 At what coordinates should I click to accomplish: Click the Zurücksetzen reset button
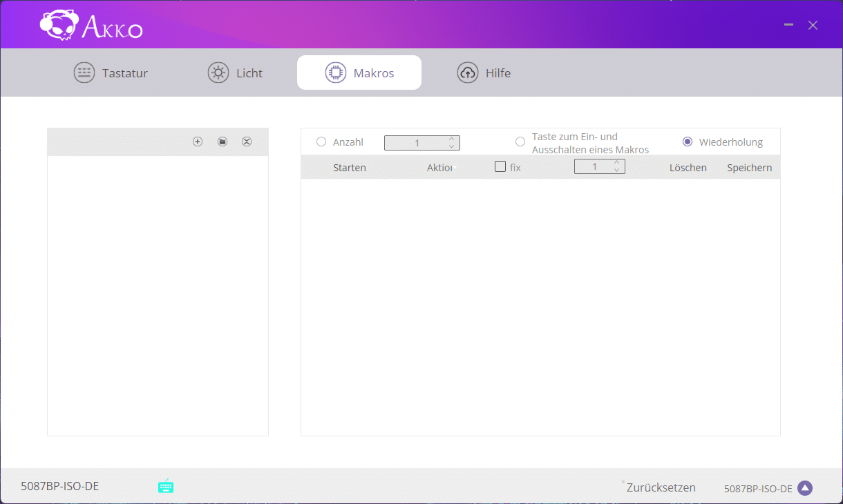(661, 487)
